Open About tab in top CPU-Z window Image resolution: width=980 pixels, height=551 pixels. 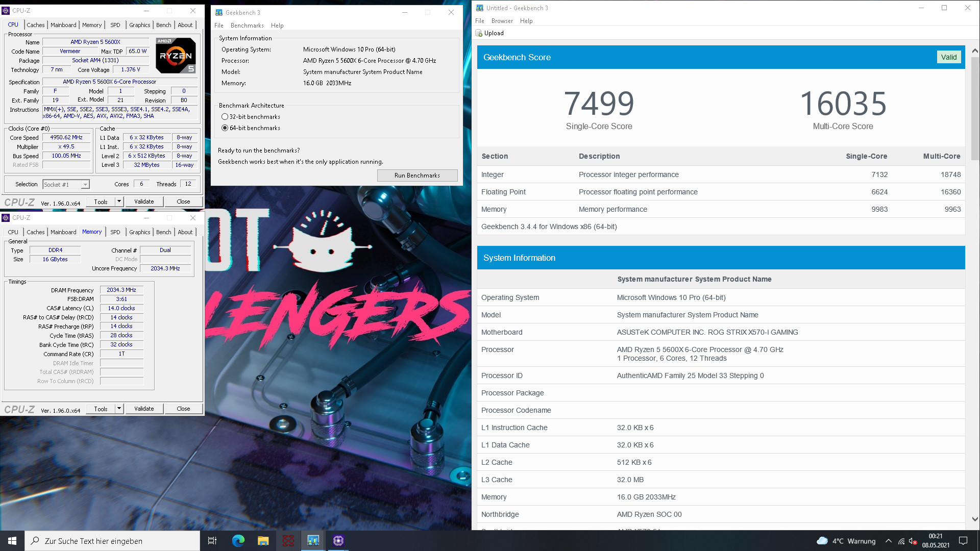(185, 25)
